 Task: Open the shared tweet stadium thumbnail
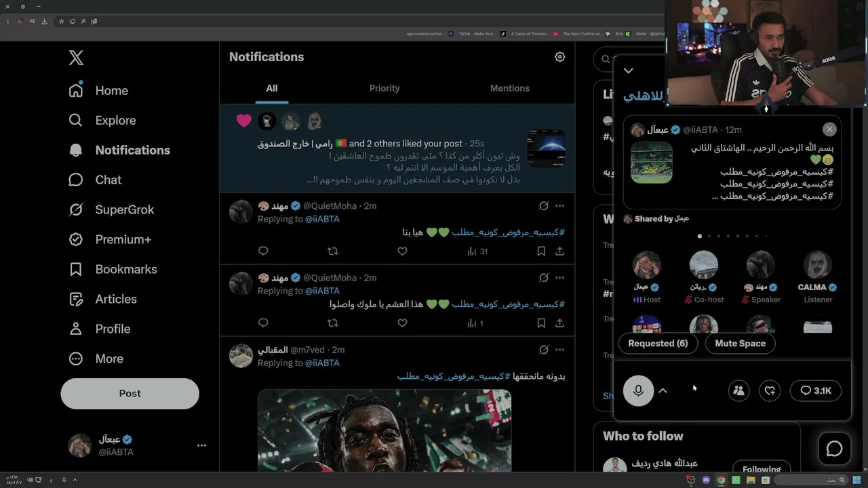[652, 162]
